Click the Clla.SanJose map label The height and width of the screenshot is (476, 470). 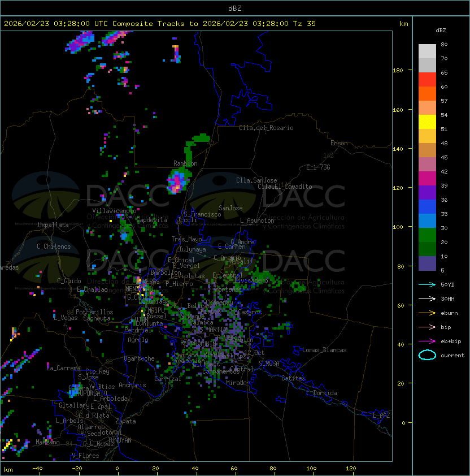(256, 180)
